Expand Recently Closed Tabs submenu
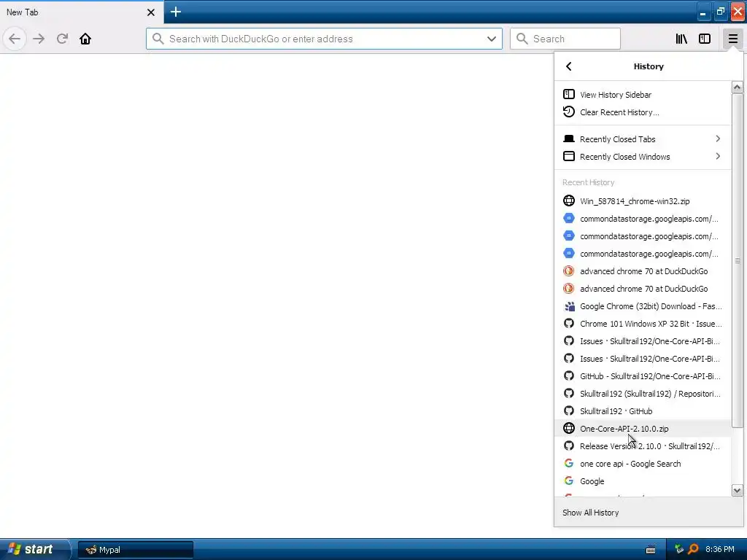Viewport: 747px width, 560px height. point(643,139)
